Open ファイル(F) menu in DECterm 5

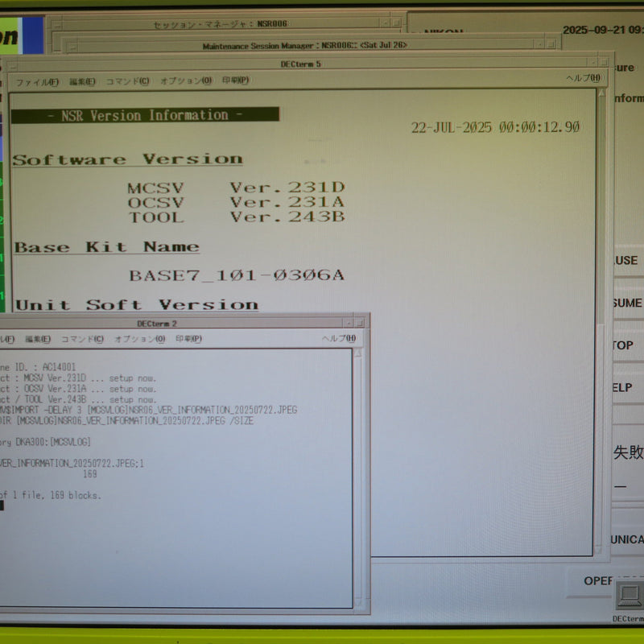(x=37, y=82)
